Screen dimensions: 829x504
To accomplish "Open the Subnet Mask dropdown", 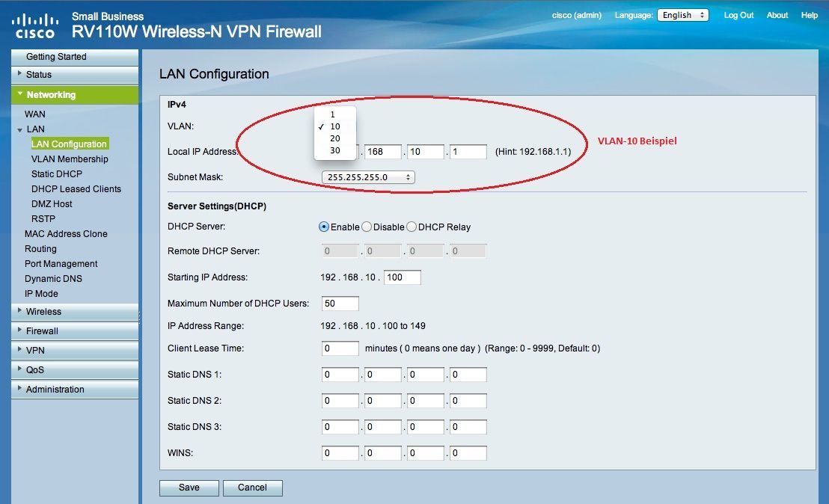I will [x=369, y=177].
